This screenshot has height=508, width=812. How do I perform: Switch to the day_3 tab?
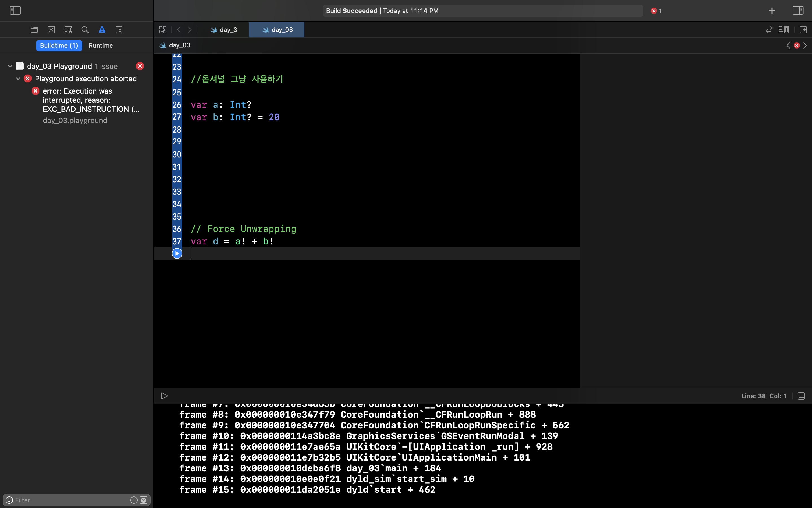click(224, 30)
